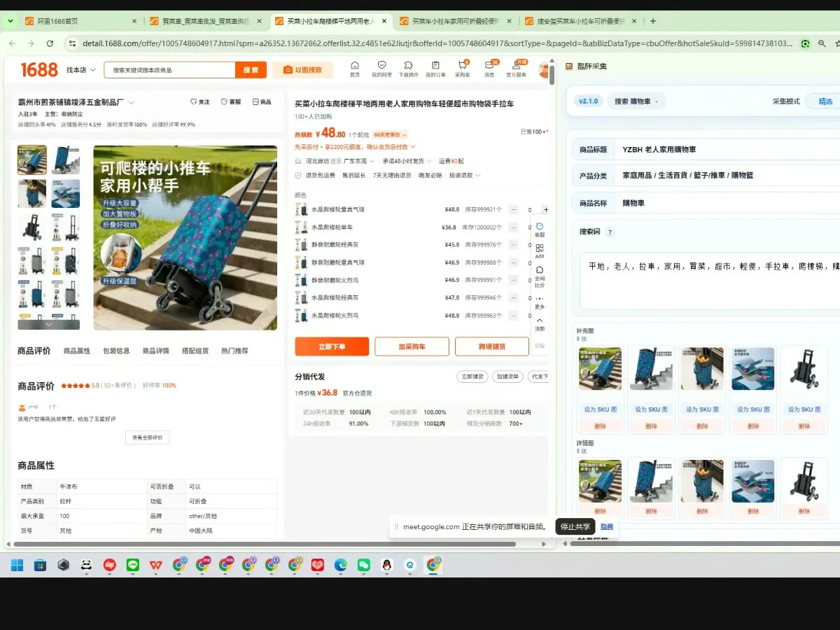This screenshot has width=840, height=630.
Task: Decrease quantity for 静音耐磨轮经典灰
Action: [513, 244]
